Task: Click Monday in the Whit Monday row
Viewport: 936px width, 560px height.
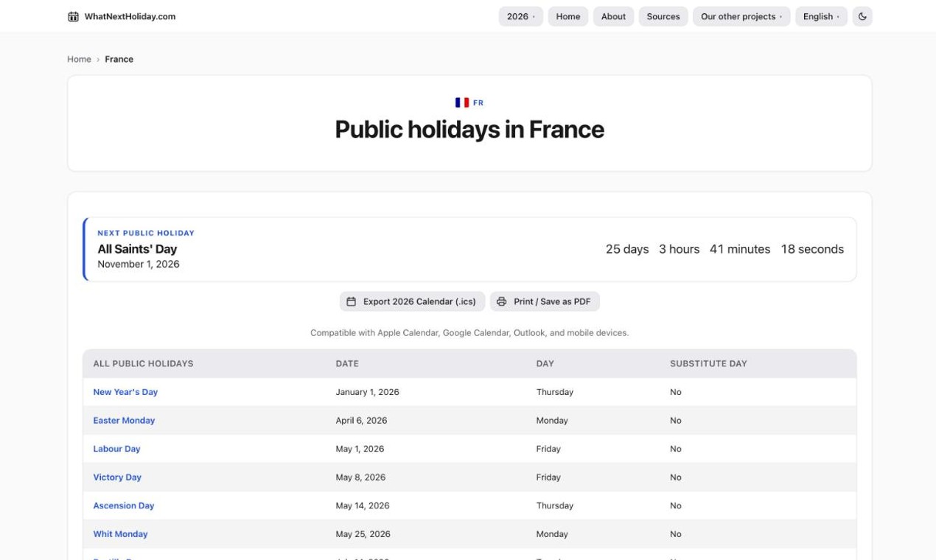Action: [x=552, y=534]
